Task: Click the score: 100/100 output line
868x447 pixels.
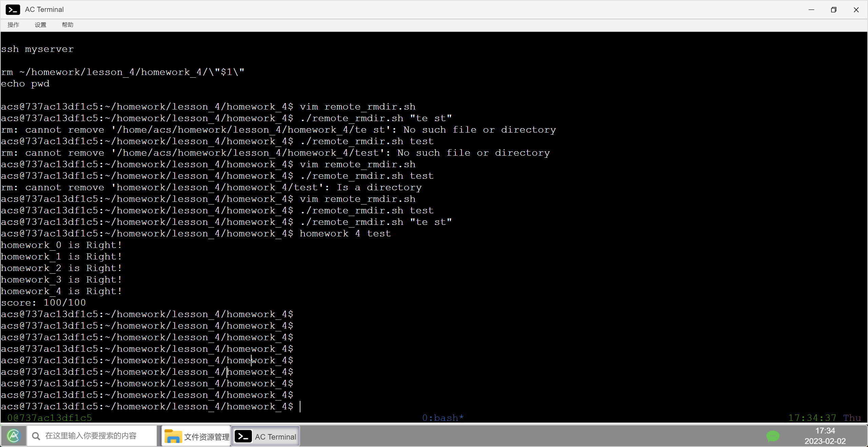Action: tap(43, 303)
